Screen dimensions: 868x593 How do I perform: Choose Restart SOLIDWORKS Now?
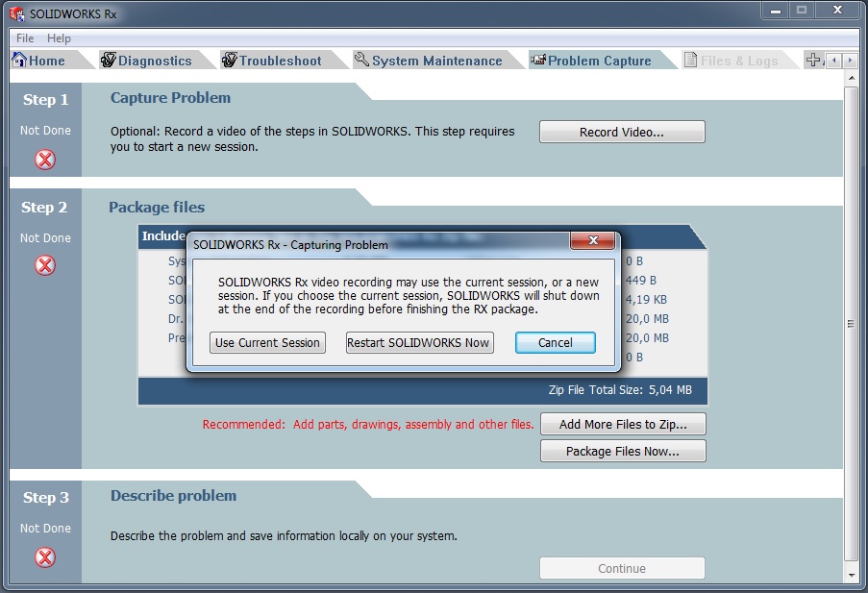419,343
